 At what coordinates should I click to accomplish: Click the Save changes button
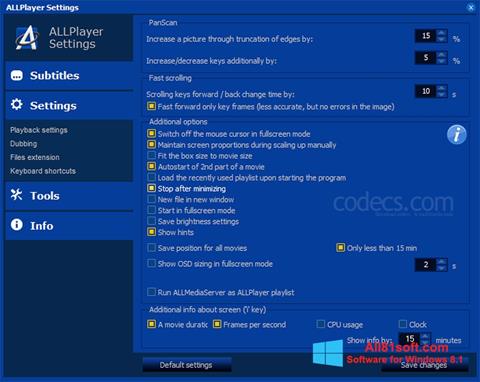click(x=424, y=365)
